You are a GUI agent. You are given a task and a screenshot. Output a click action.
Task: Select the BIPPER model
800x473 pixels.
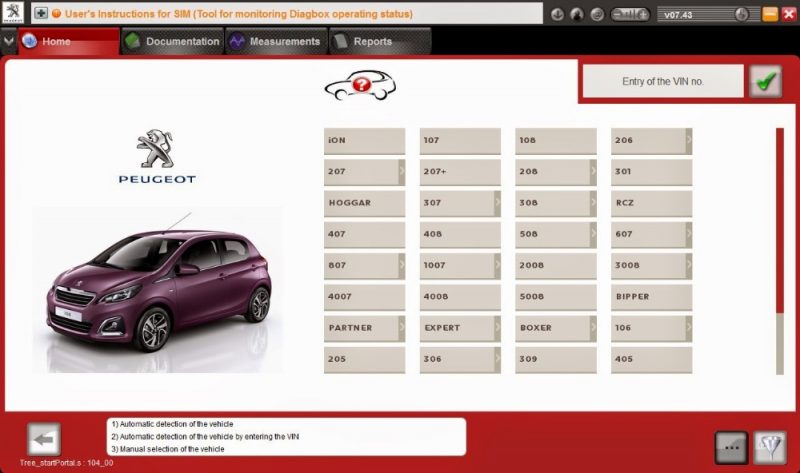[x=652, y=296]
